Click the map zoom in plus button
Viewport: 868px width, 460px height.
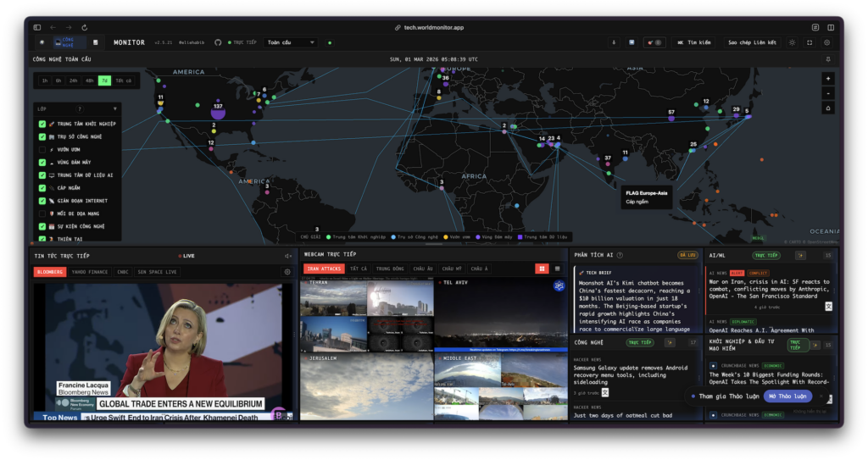(828, 78)
